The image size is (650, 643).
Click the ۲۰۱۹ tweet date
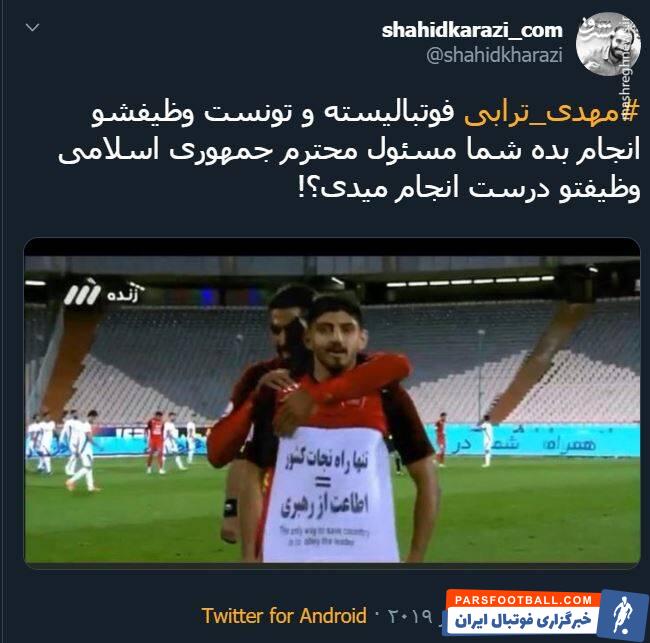point(410,616)
